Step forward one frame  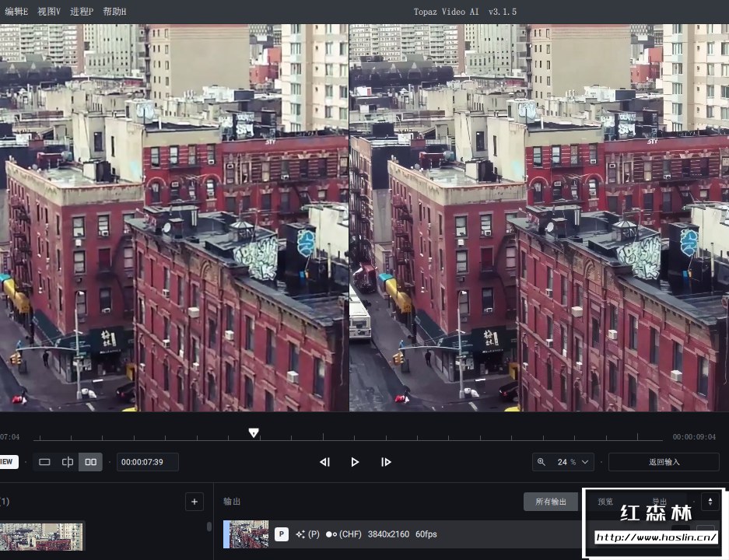tap(386, 462)
